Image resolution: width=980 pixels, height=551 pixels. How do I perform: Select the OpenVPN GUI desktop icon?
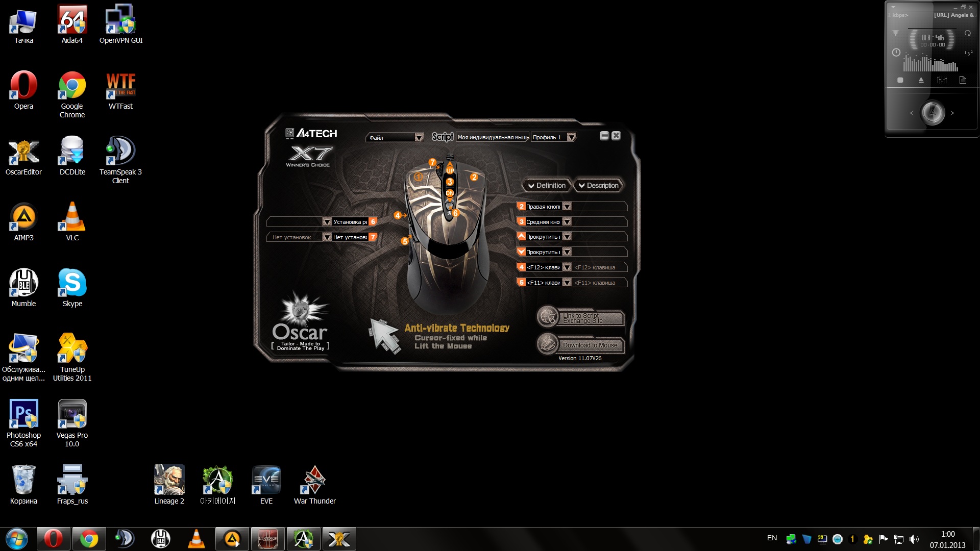tap(121, 24)
